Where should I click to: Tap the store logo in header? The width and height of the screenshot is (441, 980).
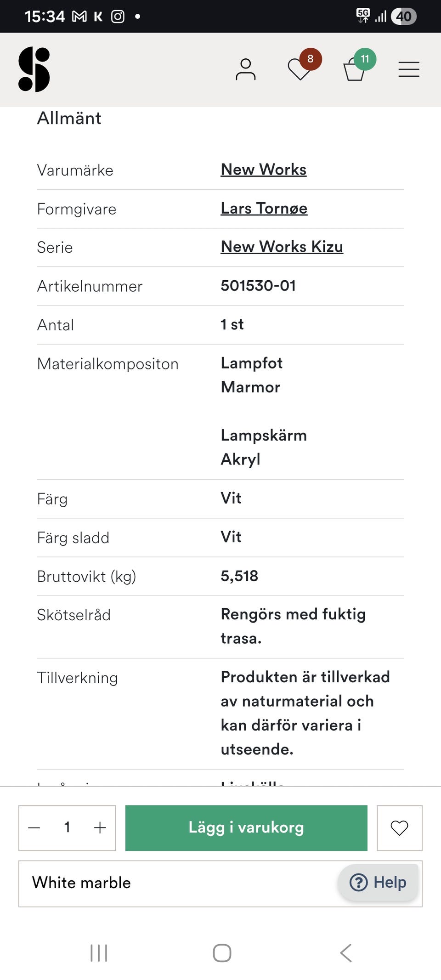[x=34, y=69]
